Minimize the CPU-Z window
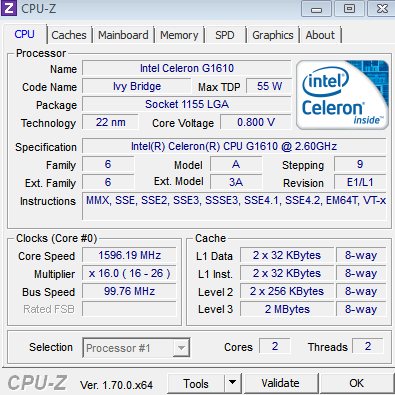Viewport: 395px width, 395px height. tap(316, 9)
